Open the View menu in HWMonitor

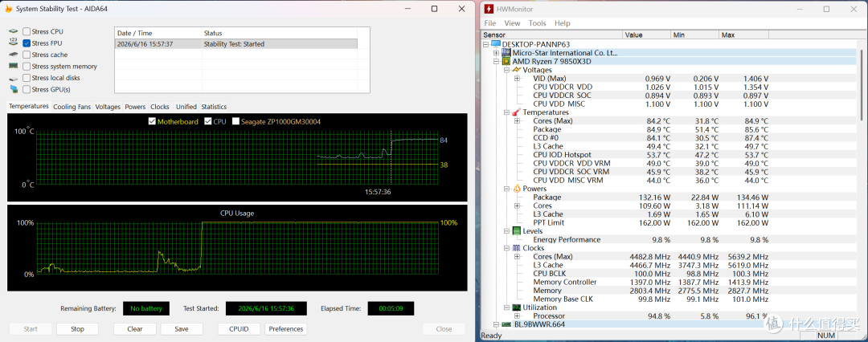coord(512,23)
